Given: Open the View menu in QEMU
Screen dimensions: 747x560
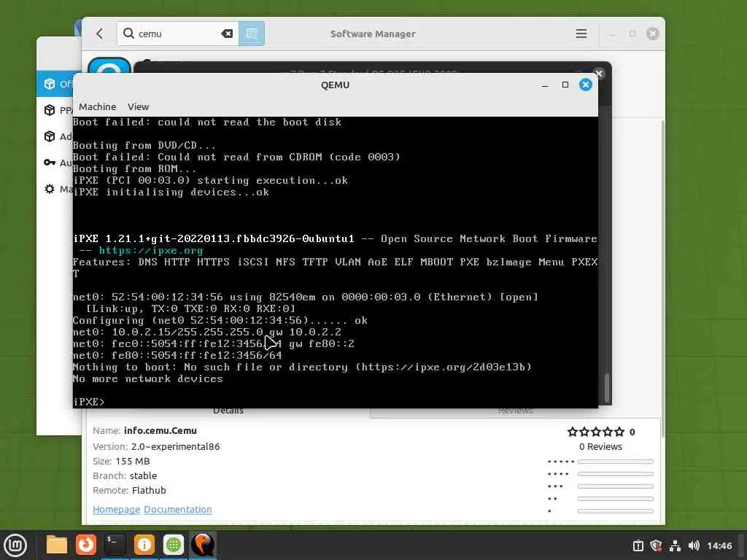Looking at the screenshot, I should 138,106.
